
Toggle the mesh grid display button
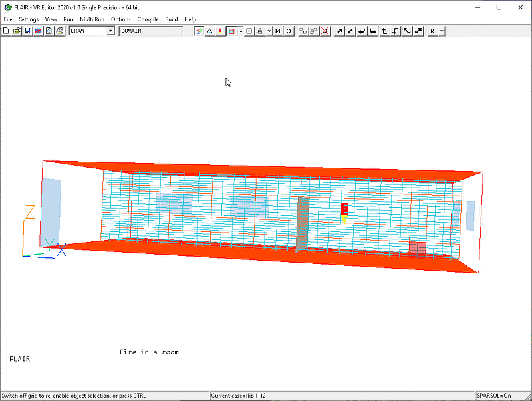(x=231, y=31)
